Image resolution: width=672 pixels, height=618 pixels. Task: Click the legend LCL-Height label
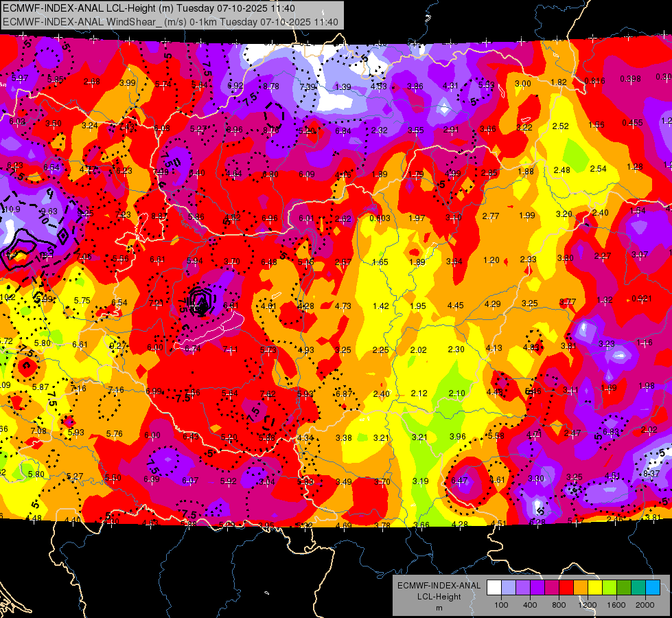point(439,597)
